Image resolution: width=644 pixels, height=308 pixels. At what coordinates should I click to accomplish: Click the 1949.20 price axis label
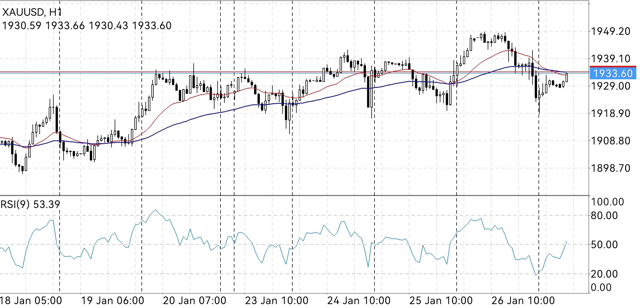(611, 31)
